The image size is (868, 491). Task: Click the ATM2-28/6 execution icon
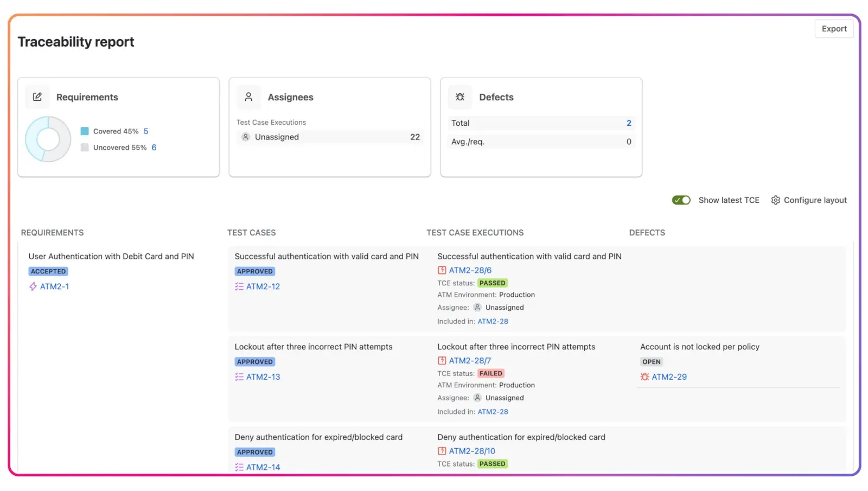442,270
